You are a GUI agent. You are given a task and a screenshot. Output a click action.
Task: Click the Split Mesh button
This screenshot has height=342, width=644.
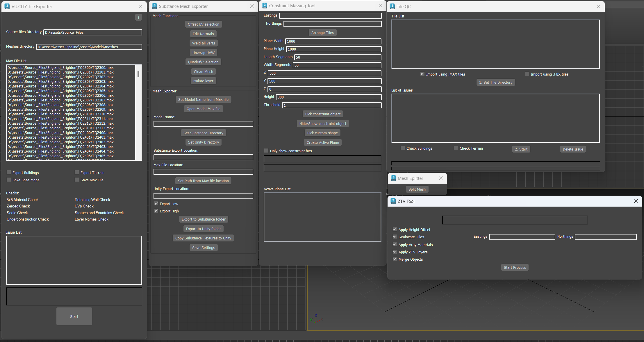(417, 189)
